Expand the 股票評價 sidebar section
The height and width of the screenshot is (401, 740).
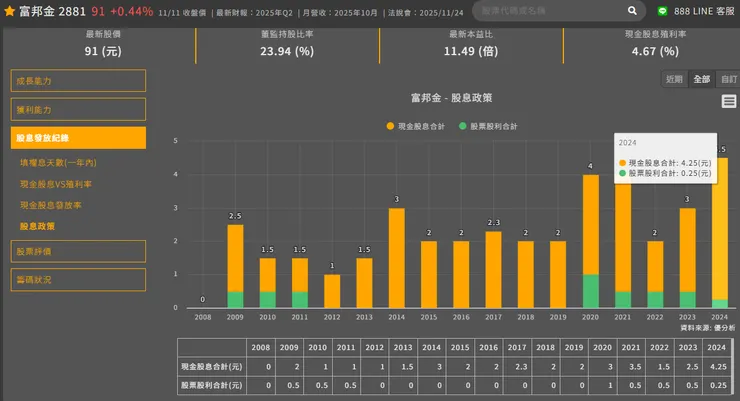78,251
